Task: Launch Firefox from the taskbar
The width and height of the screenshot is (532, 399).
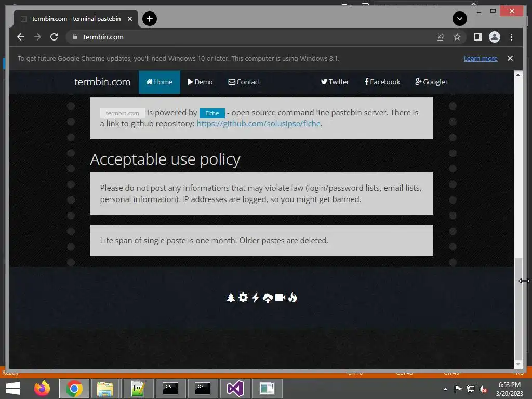Action: click(x=42, y=389)
